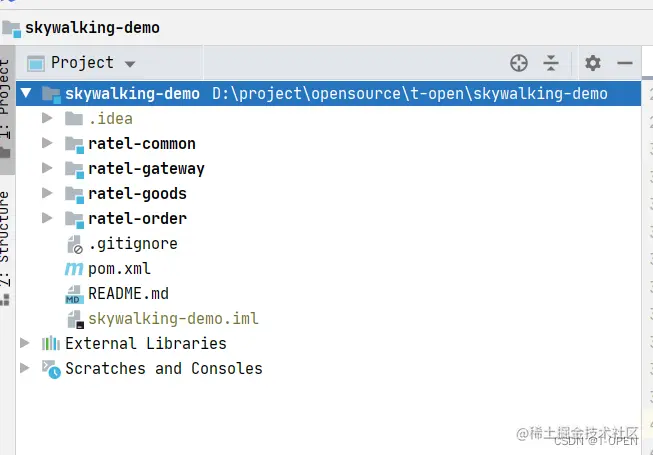Click the ratel-goods module icon
Image resolution: width=653 pixels, height=455 pixels.
click(75, 194)
